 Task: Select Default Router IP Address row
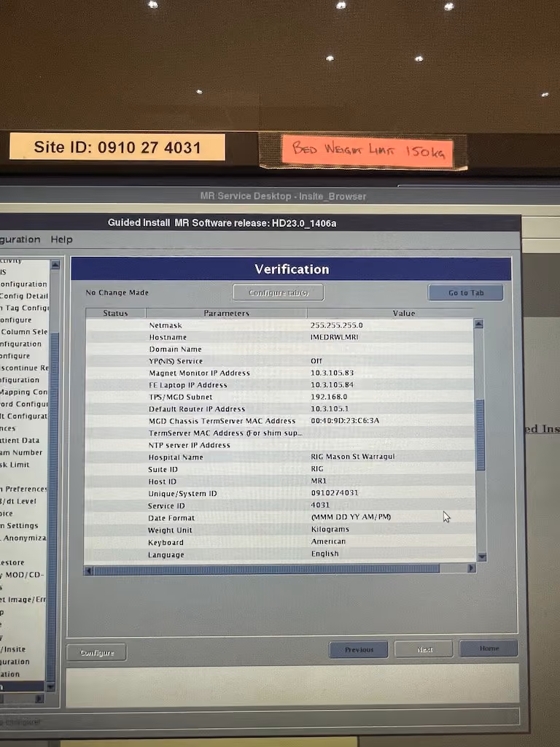coord(280,409)
